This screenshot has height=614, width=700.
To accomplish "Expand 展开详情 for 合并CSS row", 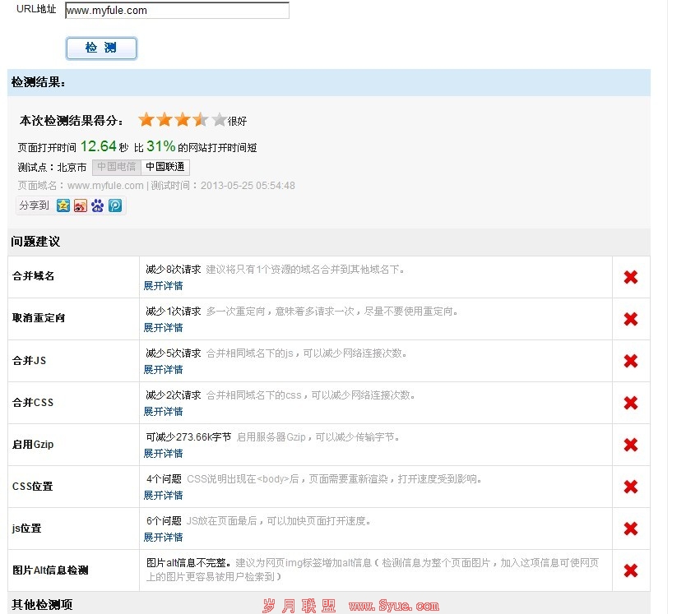I will tap(163, 412).
